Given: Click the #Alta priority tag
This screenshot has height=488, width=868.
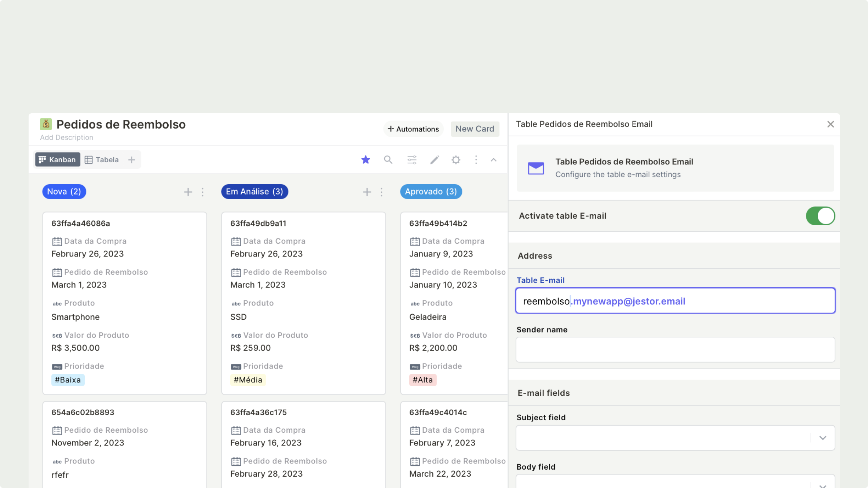Looking at the screenshot, I should click(x=422, y=380).
